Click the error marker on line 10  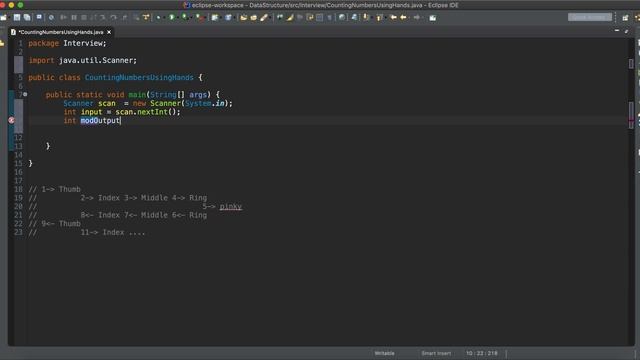pyautogui.click(x=11, y=120)
